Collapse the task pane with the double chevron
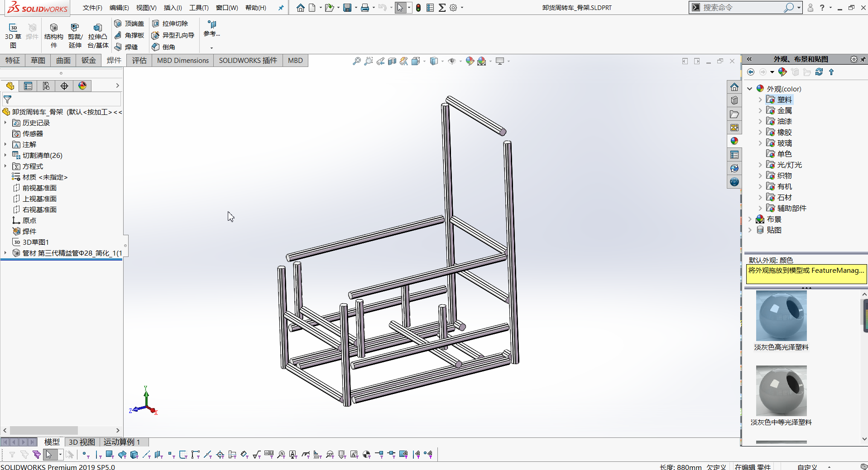Image resolution: width=868 pixels, height=470 pixels. tap(749, 59)
